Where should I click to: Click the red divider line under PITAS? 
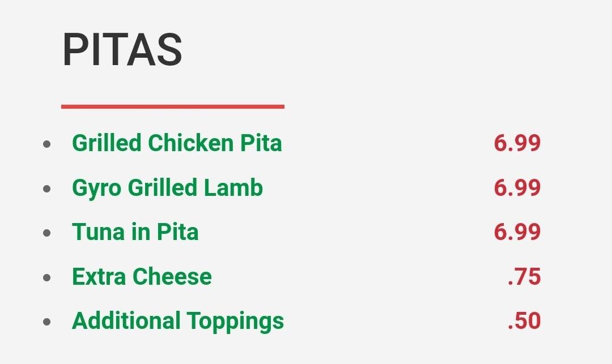tap(172, 106)
